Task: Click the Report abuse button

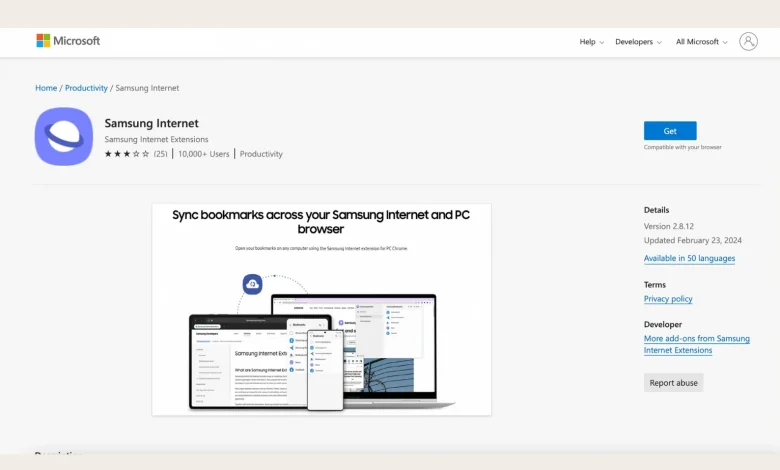Action: point(673,383)
